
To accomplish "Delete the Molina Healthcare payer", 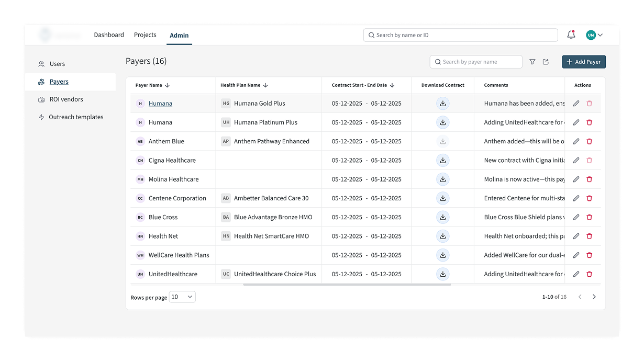I will point(589,179).
